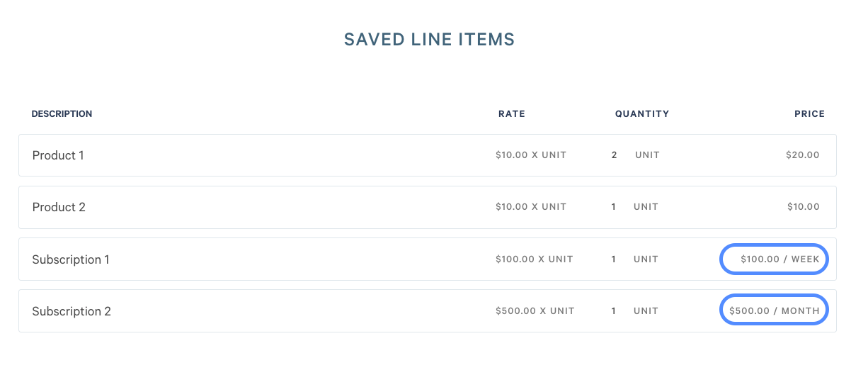Click the RATE column header
868x375 pixels.
(512, 114)
